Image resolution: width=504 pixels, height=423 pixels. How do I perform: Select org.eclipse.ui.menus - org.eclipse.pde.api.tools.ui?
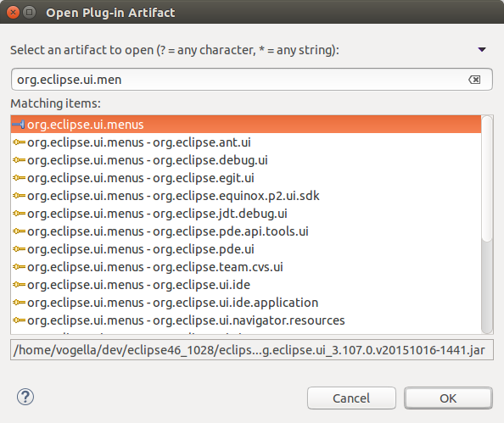tap(246, 231)
